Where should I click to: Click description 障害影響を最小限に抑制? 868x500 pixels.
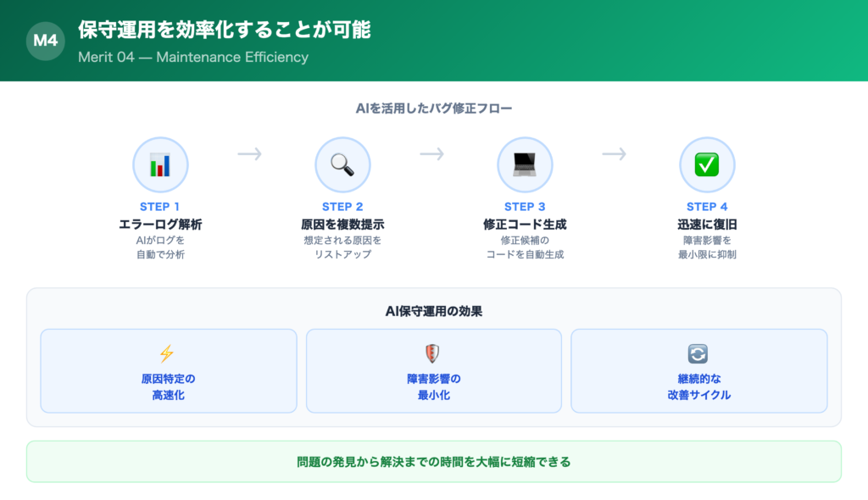point(707,247)
